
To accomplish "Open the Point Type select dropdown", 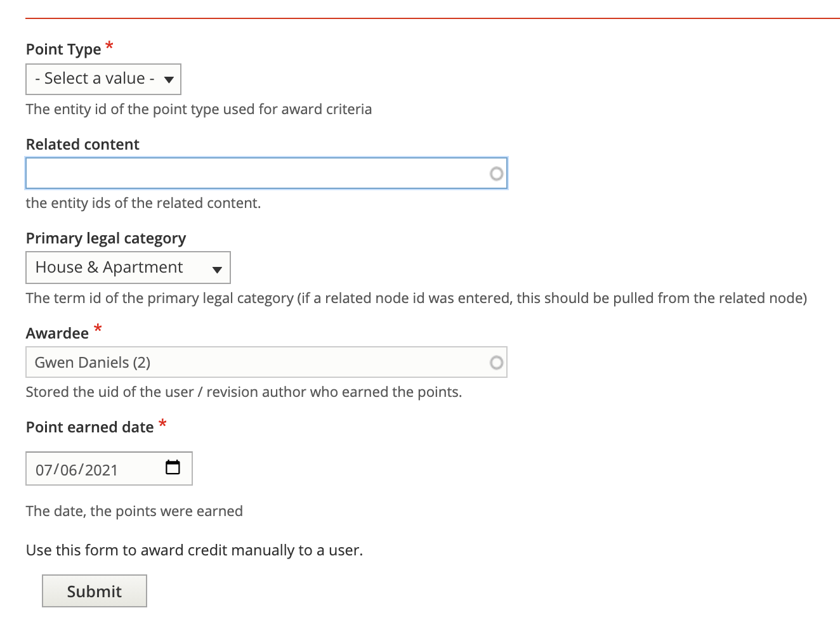I will click(103, 79).
